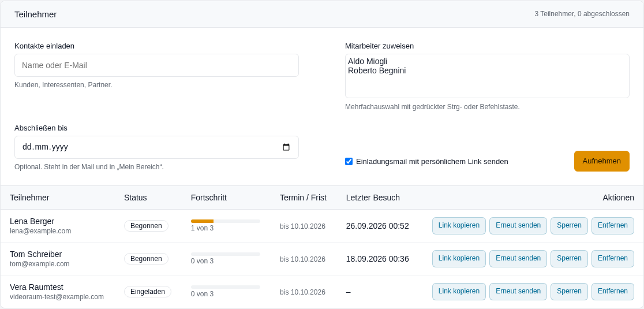This screenshot has height=309, width=644.
Task: Copy link for Lena Berger
Action: [459, 226]
